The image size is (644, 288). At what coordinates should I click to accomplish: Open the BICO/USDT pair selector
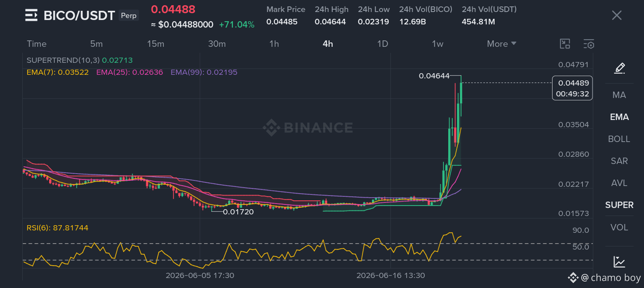(x=79, y=15)
